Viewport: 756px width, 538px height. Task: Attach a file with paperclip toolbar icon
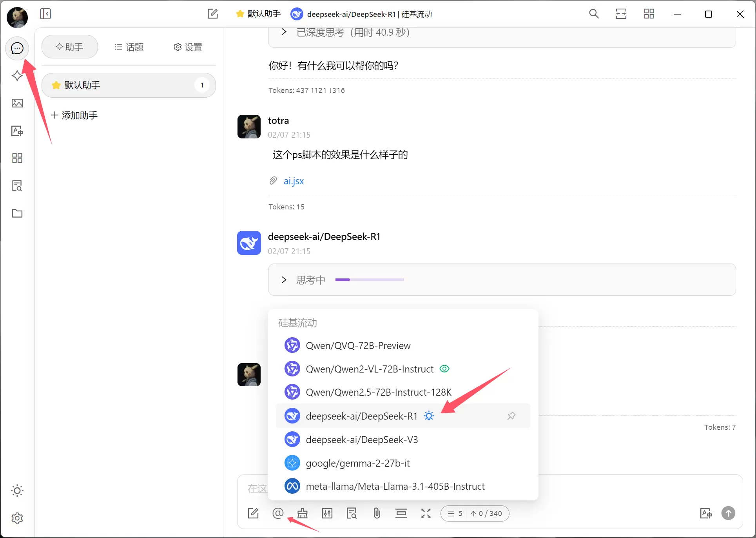377,513
